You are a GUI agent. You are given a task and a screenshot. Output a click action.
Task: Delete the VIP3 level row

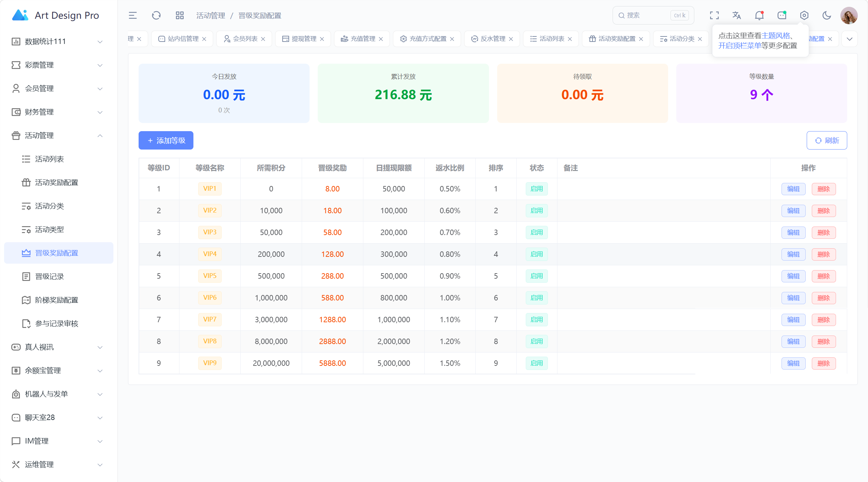point(823,233)
